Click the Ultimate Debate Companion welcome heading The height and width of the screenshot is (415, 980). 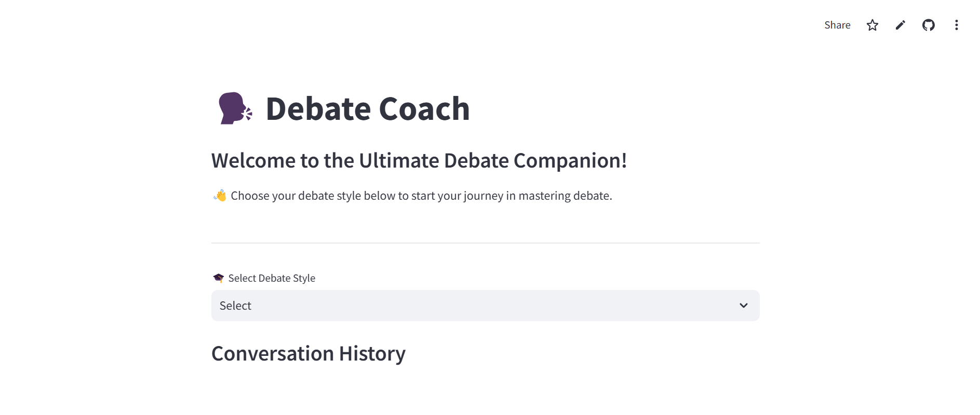(x=419, y=160)
